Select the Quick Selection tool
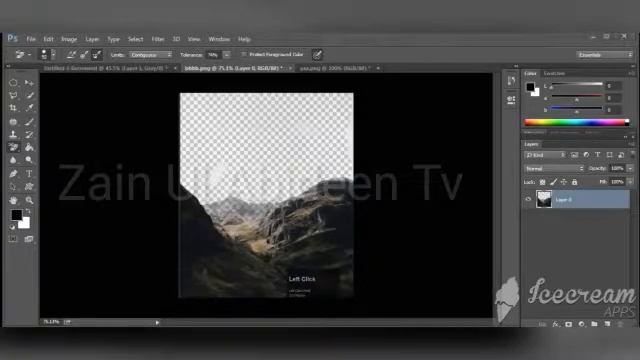 tap(29, 96)
